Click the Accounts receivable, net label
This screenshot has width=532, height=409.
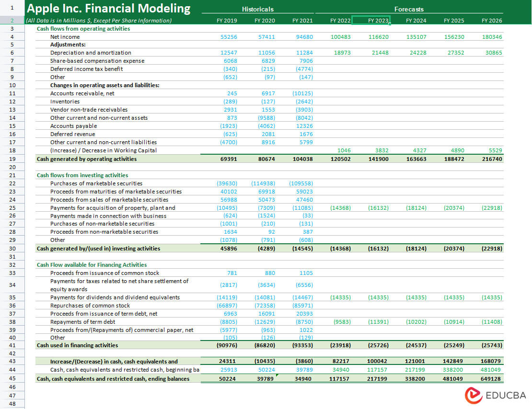click(x=82, y=93)
